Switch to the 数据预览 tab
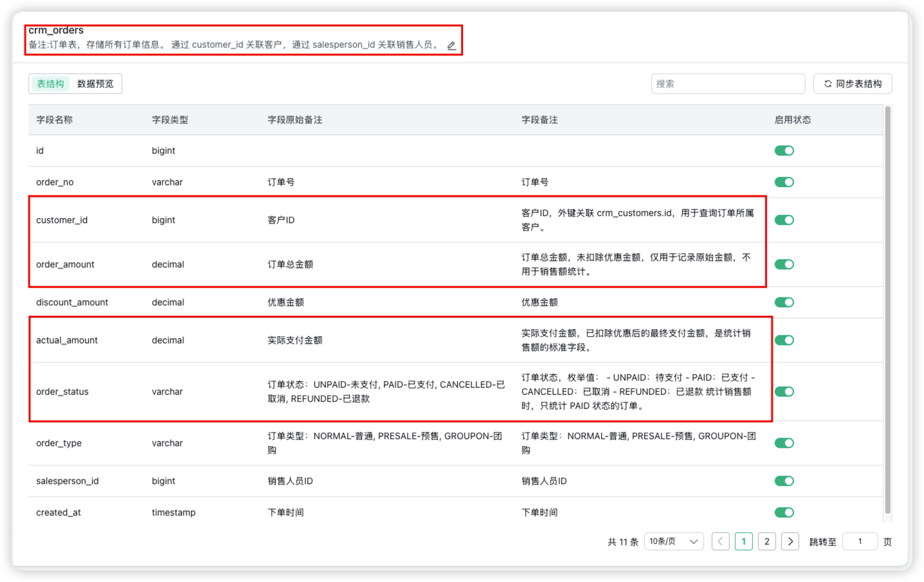Screen dimensions: 924x582 click(x=96, y=83)
